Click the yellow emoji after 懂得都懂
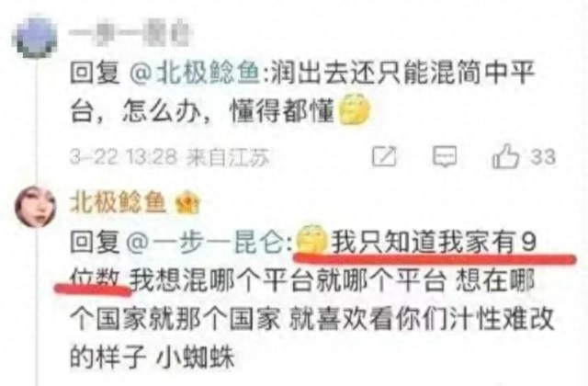 355,108
